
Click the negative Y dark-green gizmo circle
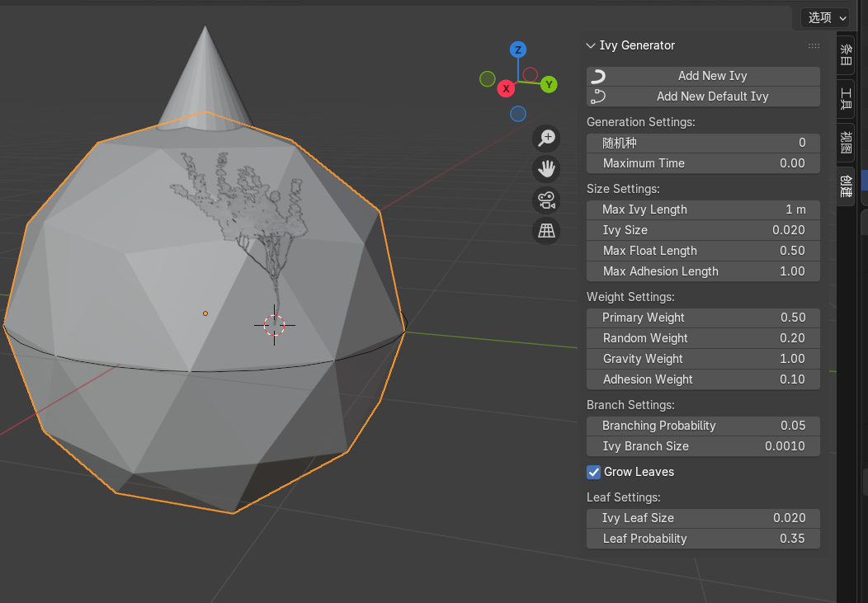487,79
